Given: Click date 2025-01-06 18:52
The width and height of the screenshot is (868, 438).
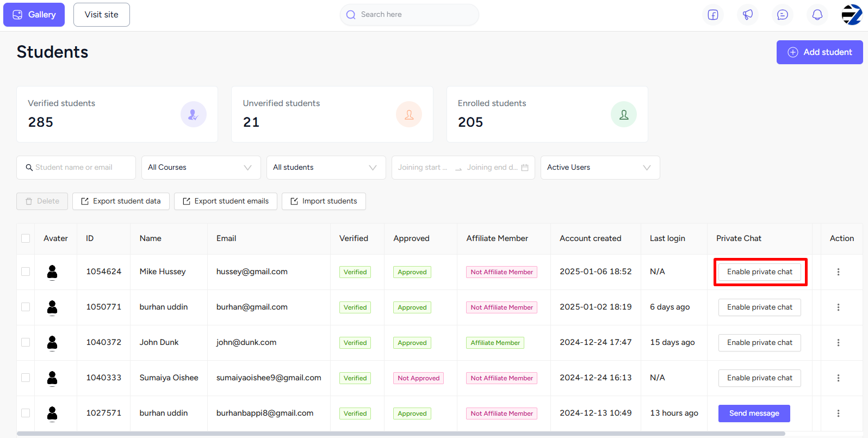Looking at the screenshot, I should pyautogui.click(x=596, y=272).
